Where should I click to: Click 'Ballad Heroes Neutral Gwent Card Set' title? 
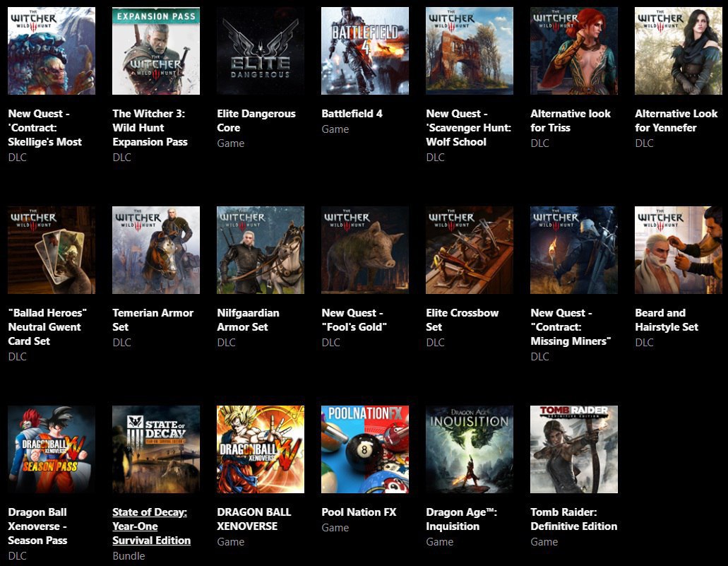pos(47,327)
